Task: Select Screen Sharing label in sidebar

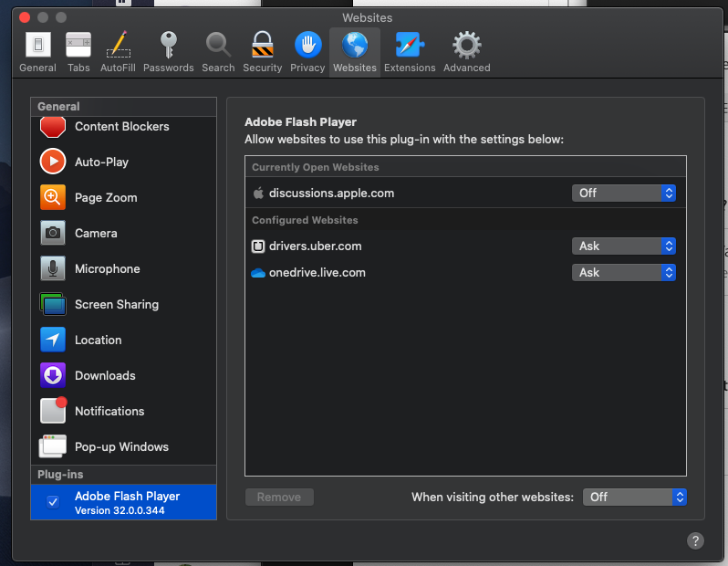Action: click(117, 304)
